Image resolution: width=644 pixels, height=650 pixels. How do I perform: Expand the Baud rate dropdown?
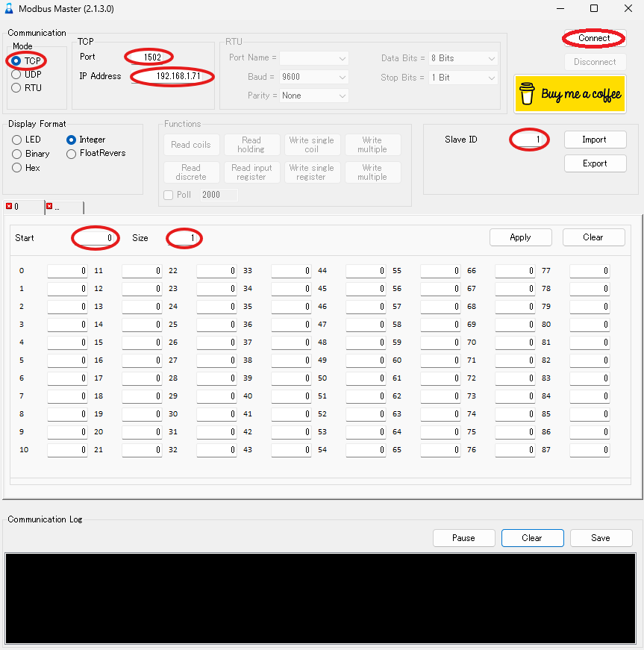[314, 77]
